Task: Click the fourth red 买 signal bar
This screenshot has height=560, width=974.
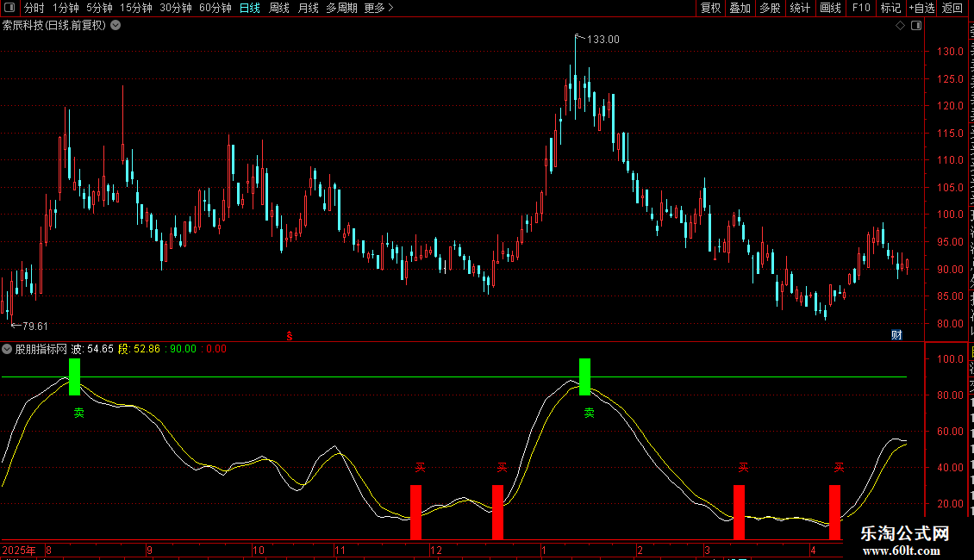Action: click(835, 513)
